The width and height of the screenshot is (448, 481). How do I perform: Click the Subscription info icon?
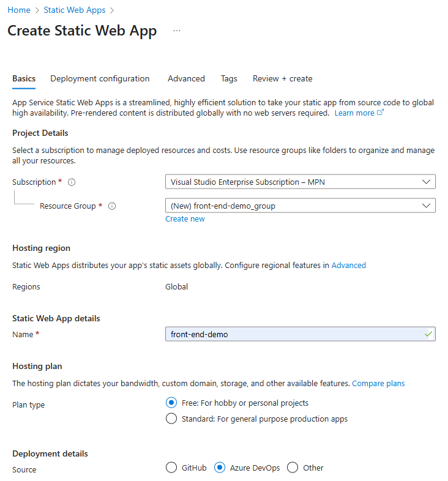click(x=72, y=182)
